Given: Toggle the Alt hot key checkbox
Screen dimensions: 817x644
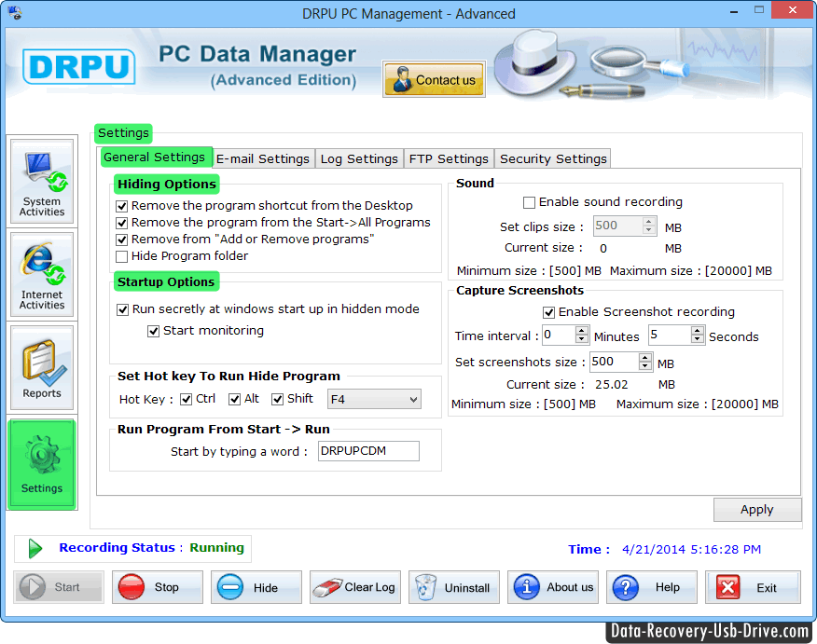Looking at the screenshot, I should (x=234, y=399).
